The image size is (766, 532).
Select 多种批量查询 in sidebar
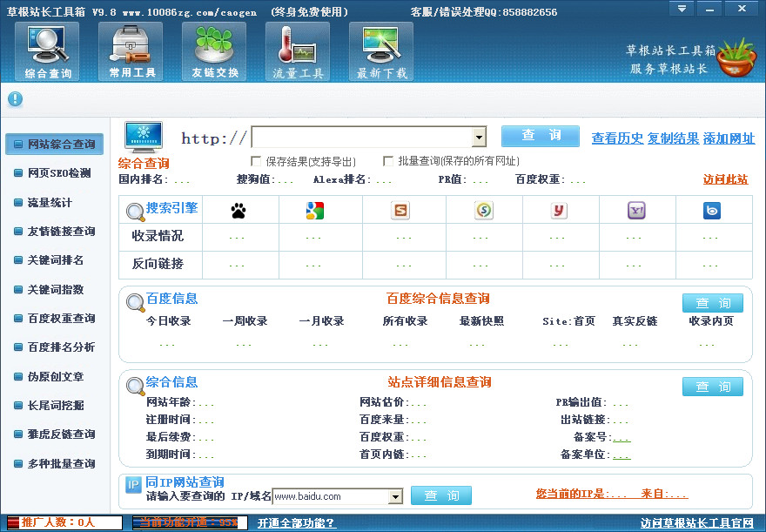click(x=54, y=463)
